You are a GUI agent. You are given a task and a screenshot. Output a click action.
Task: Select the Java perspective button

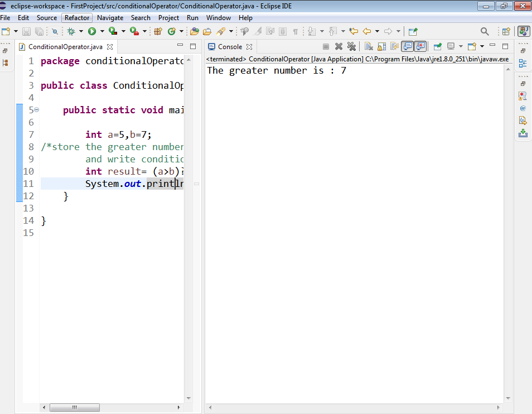[x=524, y=32]
